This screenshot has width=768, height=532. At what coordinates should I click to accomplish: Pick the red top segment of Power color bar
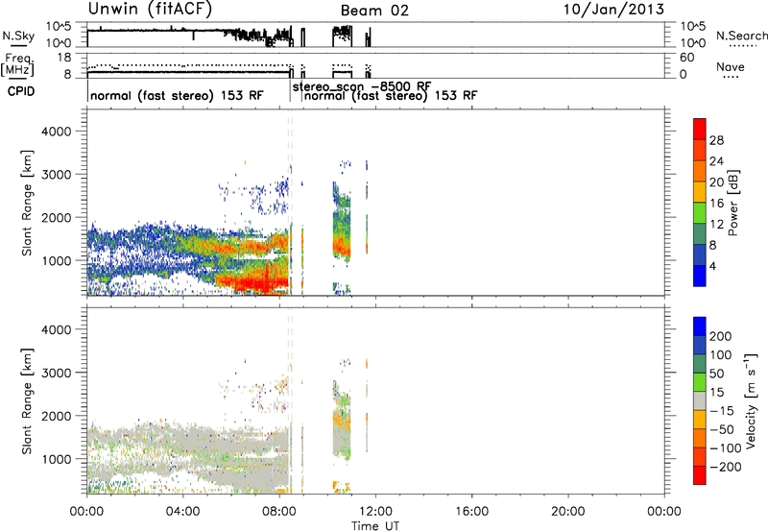[x=700, y=129]
